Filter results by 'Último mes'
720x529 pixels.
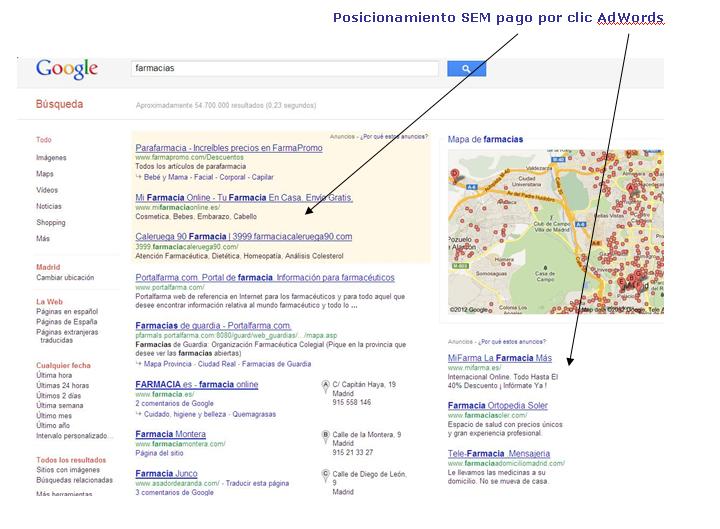pyautogui.click(x=54, y=416)
